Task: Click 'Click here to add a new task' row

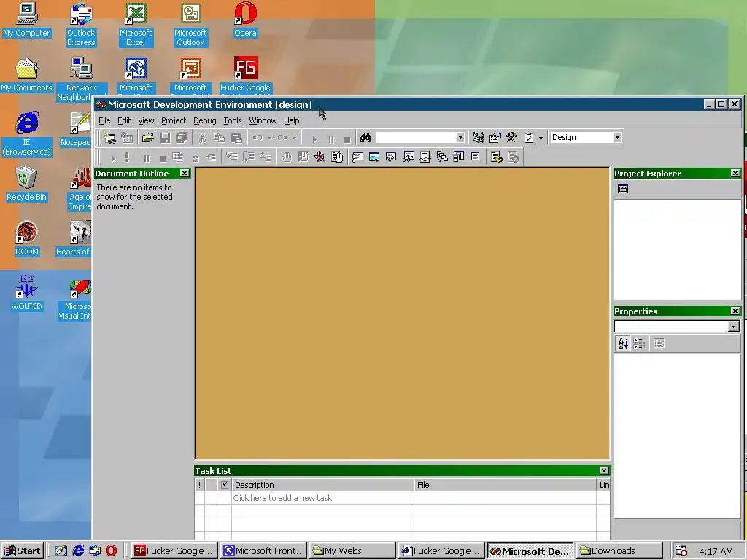Action: (x=402, y=498)
